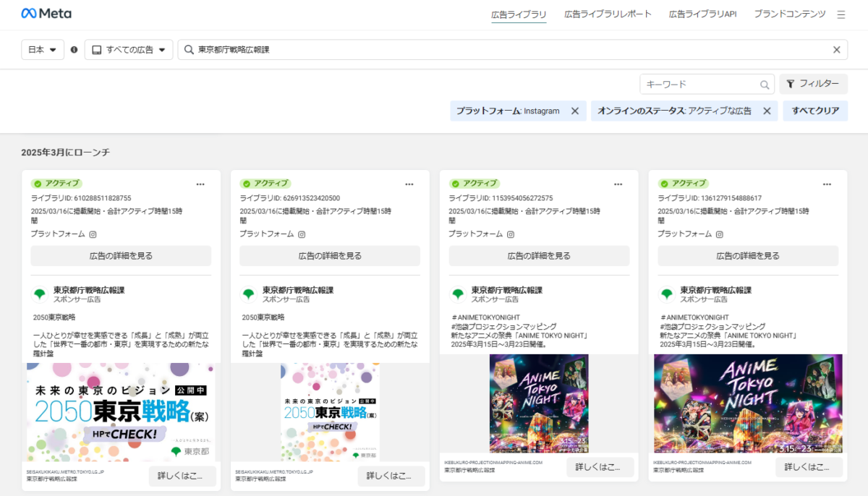Click advertiser name on ad 626913523420500
This screenshot has width=868, height=496.
coord(298,290)
